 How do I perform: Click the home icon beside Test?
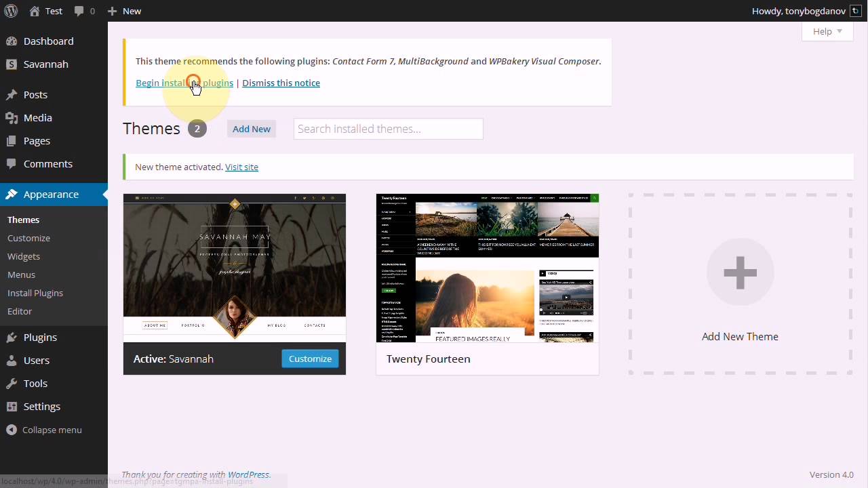(35, 11)
